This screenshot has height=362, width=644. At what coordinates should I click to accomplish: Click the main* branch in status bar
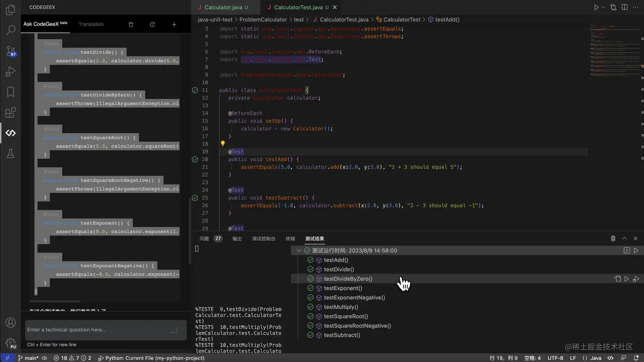click(x=28, y=358)
